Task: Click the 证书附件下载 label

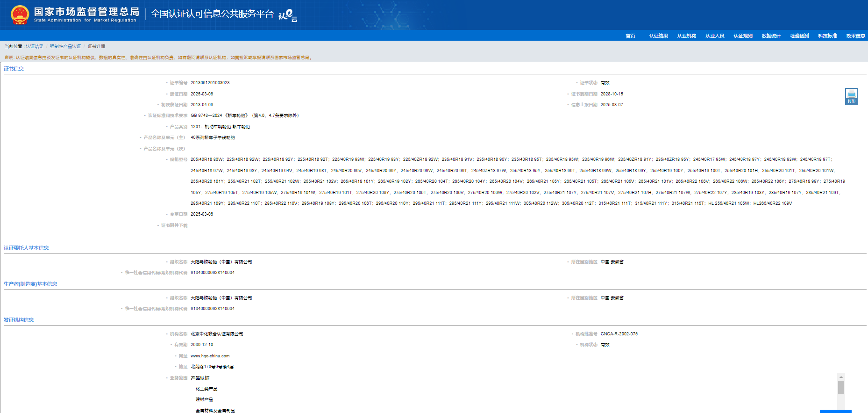Action: tap(174, 225)
